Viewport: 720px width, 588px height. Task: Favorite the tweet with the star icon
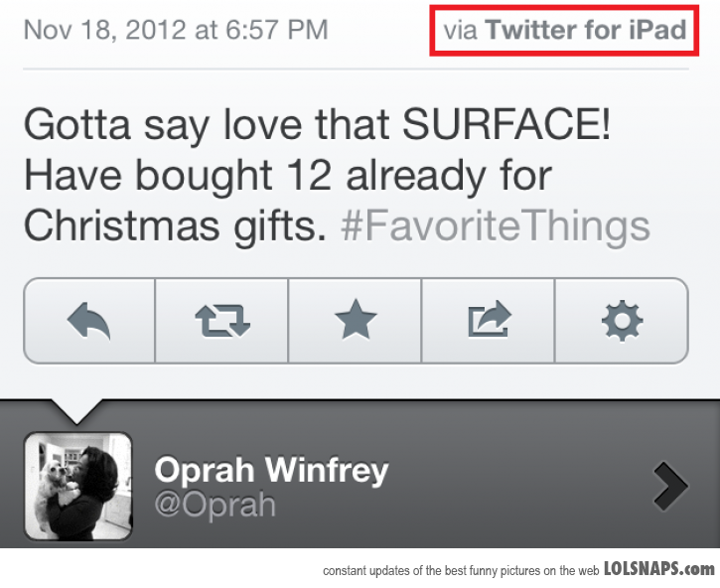pyautogui.click(x=355, y=320)
